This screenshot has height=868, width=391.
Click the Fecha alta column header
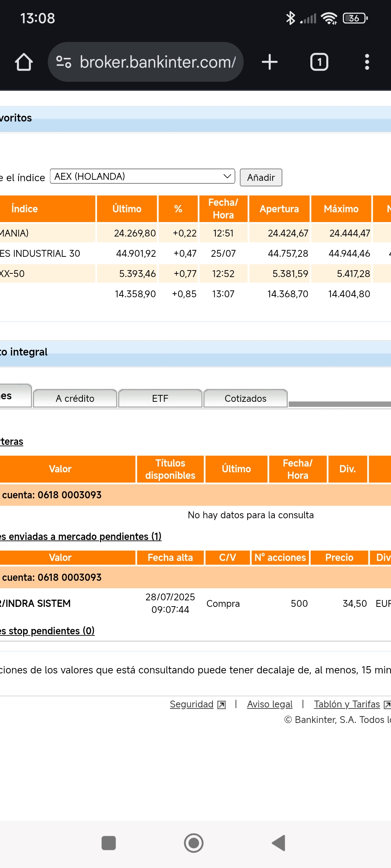pos(170,557)
